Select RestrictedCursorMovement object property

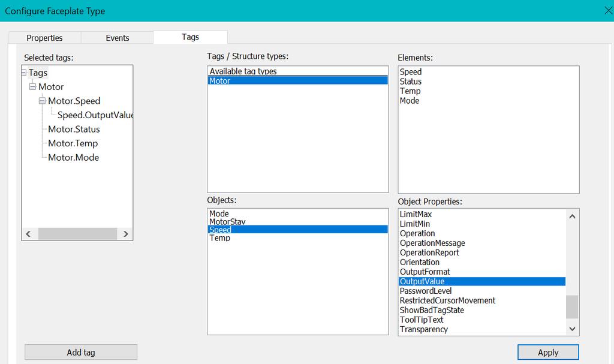click(x=447, y=300)
